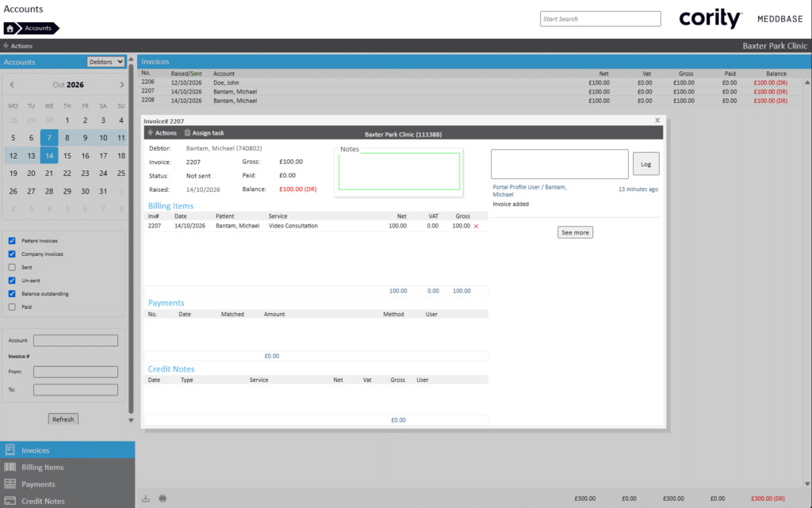
Task: Switch to Credit Notes section
Action: [x=67, y=501]
